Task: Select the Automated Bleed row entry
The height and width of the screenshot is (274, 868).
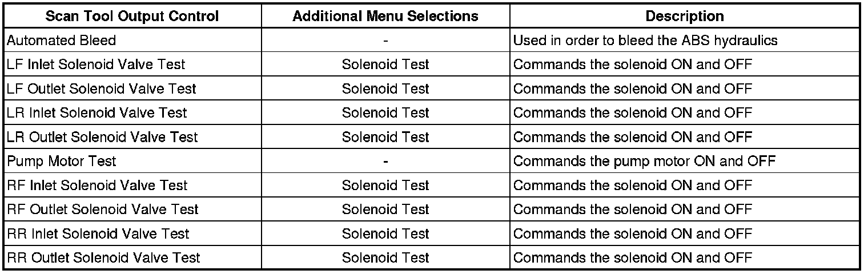Action: coord(61,41)
